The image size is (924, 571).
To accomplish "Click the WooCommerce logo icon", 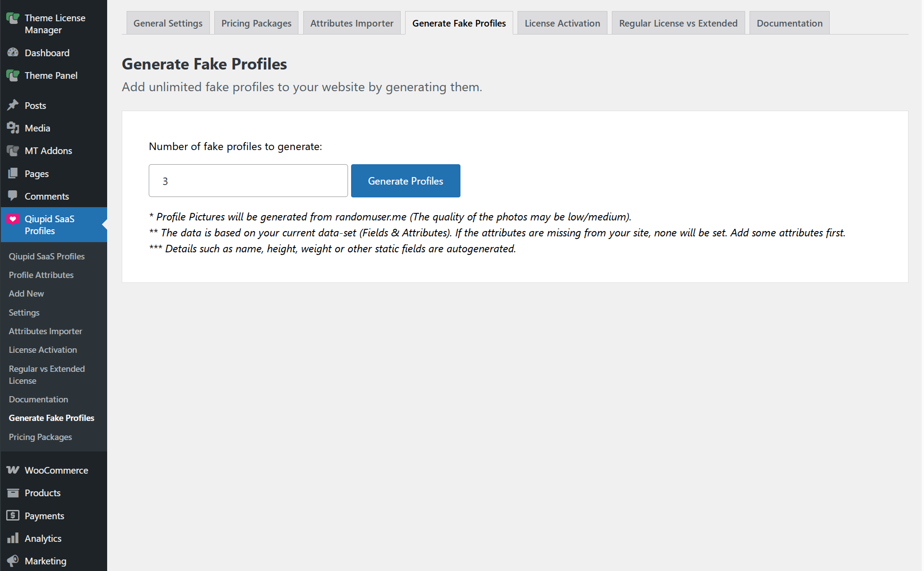I will pyautogui.click(x=13, y=470).
